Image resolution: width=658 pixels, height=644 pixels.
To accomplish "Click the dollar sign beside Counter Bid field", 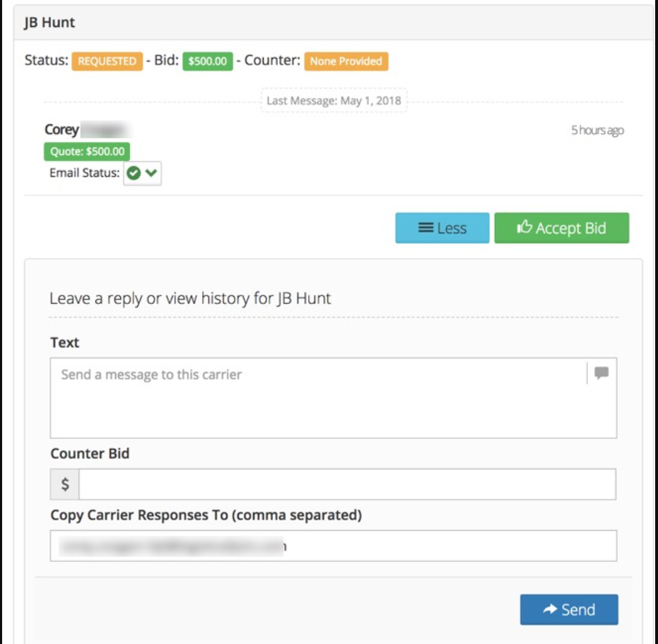I will [65, 484].
